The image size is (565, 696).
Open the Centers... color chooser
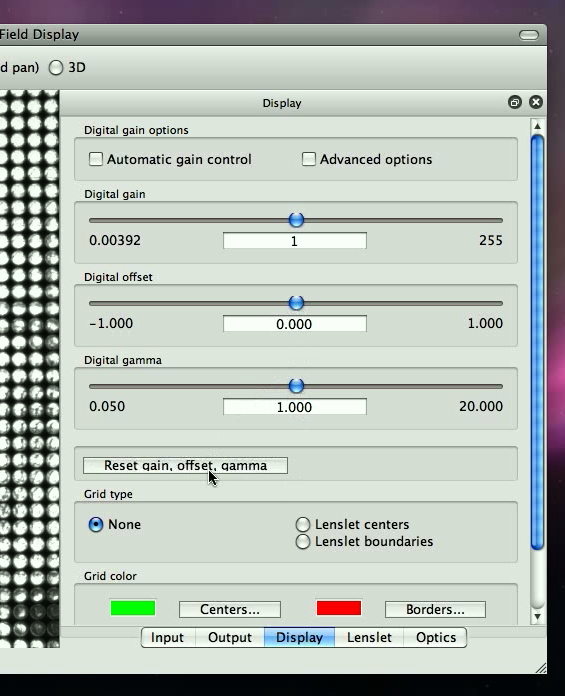tap(229, 609)
